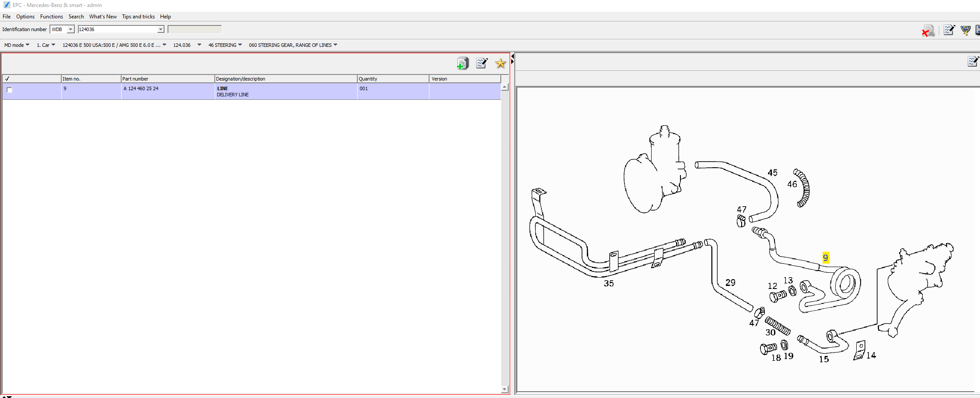Click the notes icon above the parts diagram

pos(973,62)
